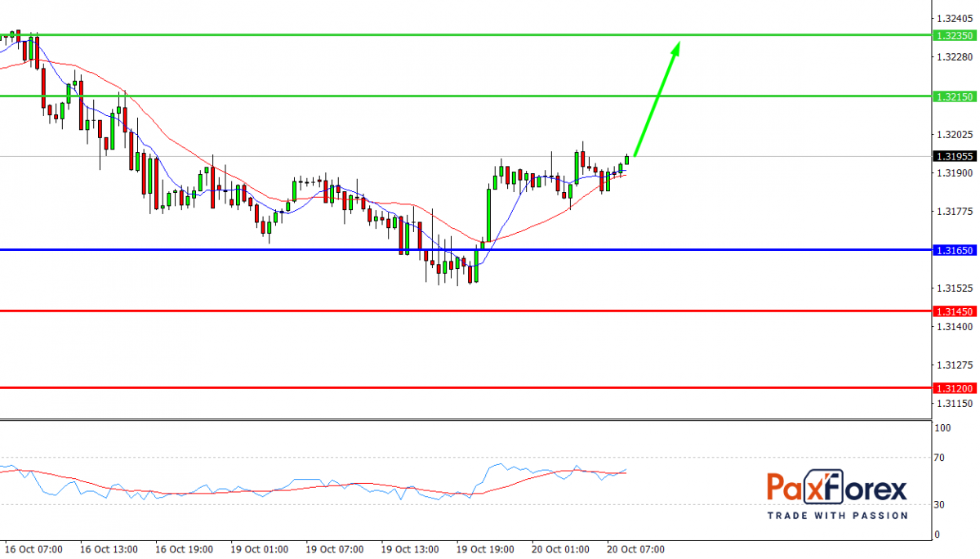Click the red 1.31450 price label
This screenshot has height=559, width=980.
955,311
